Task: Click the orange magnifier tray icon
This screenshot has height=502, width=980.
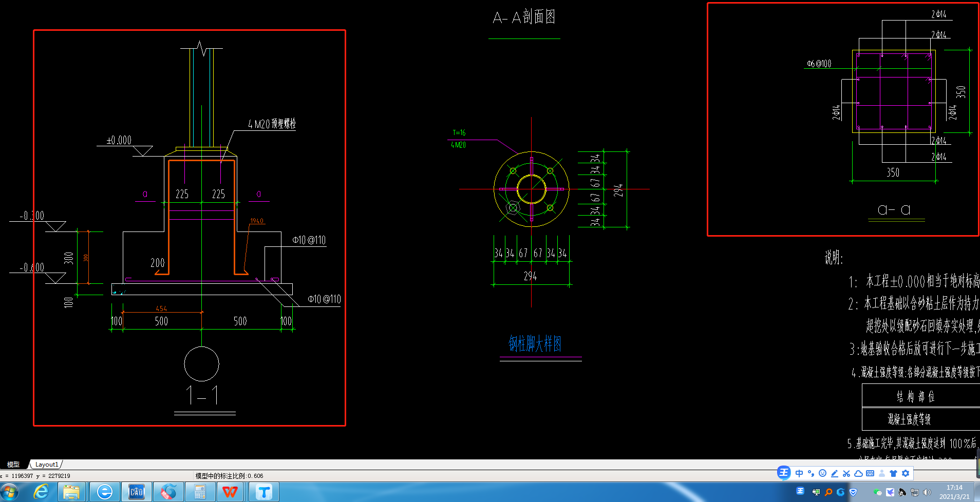Action: (x=828, y=492)
